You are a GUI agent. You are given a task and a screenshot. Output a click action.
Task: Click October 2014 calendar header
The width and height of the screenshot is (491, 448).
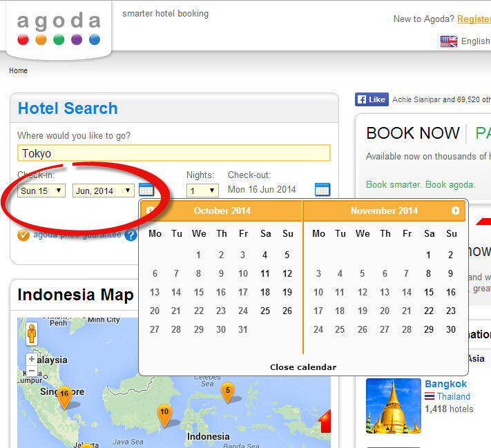click(222, 211)
